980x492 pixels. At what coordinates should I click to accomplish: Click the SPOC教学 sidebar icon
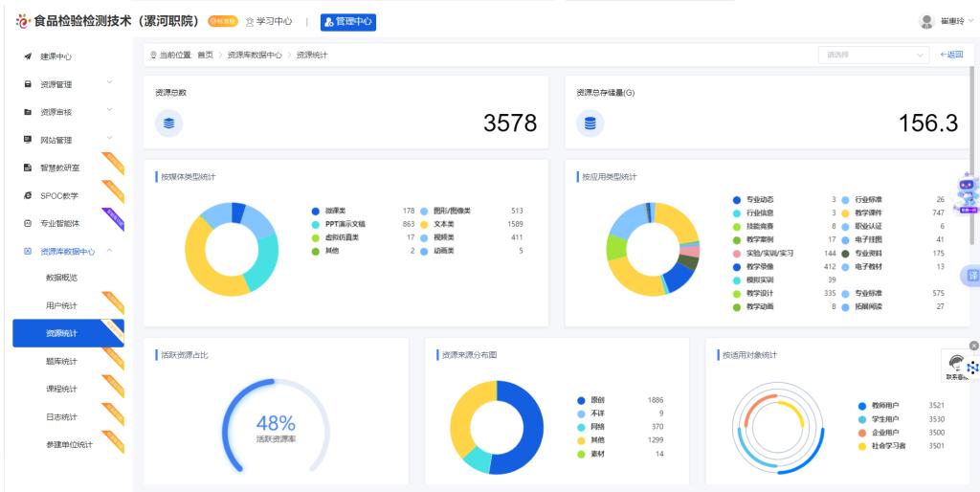[x=28, y=195]
